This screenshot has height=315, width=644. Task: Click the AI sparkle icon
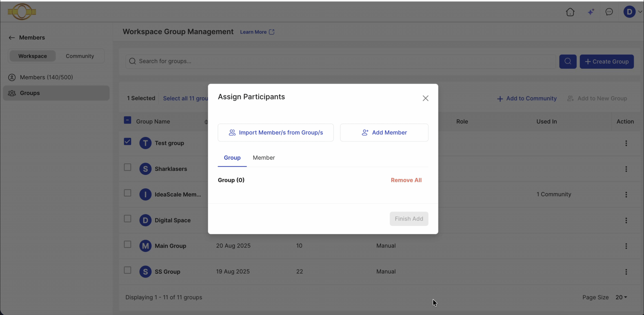pyautogui.click(x=591, y=12)
